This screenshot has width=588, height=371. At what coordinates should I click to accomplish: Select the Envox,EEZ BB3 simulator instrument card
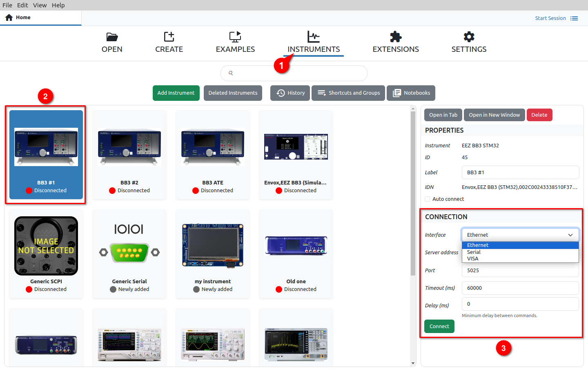tap(296, 155)
